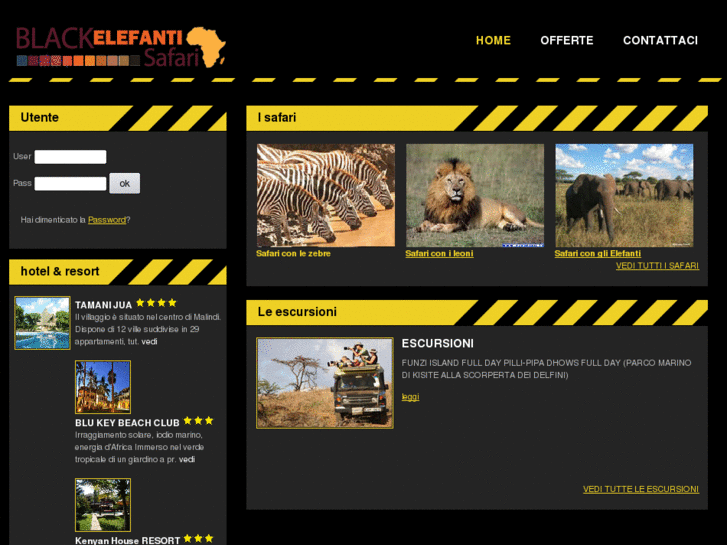Viewport: 727px width, 545px height.
Task: Submit login with the ok button
Action: point(125,183)
